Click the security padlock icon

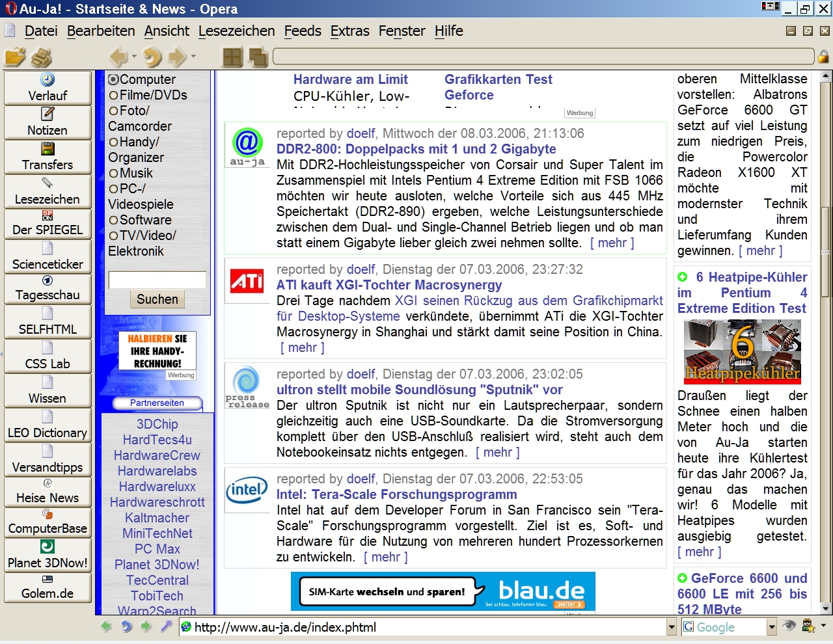824,57
